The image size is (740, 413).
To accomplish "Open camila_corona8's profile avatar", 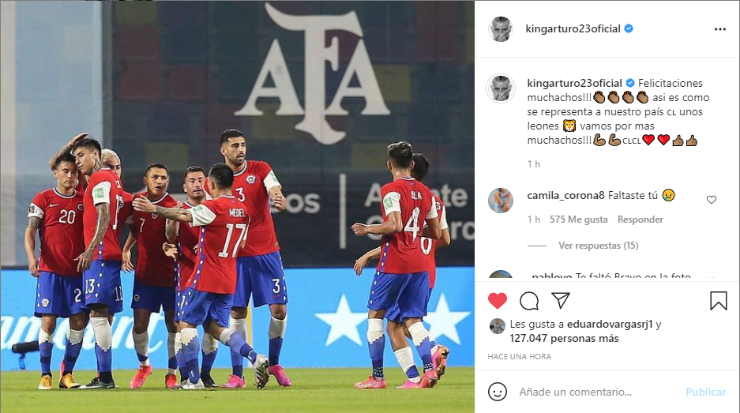I will click(x=500, y=200).
